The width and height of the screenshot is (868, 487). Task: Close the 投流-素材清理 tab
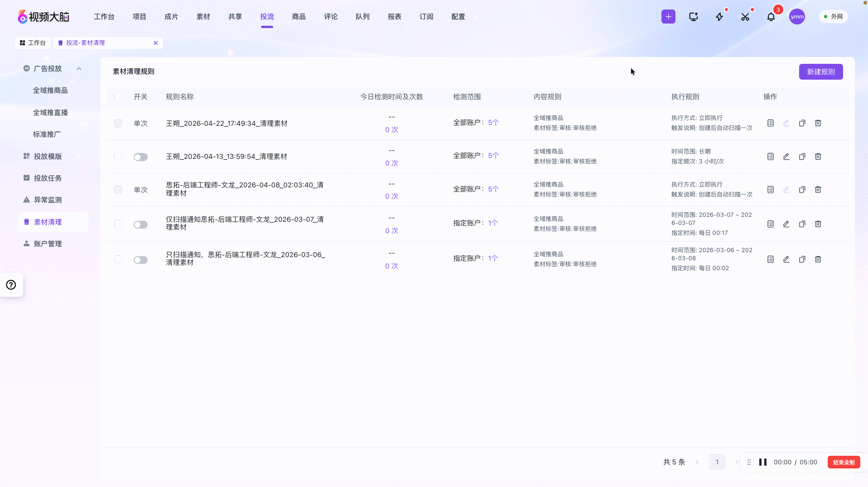[155, 43]
